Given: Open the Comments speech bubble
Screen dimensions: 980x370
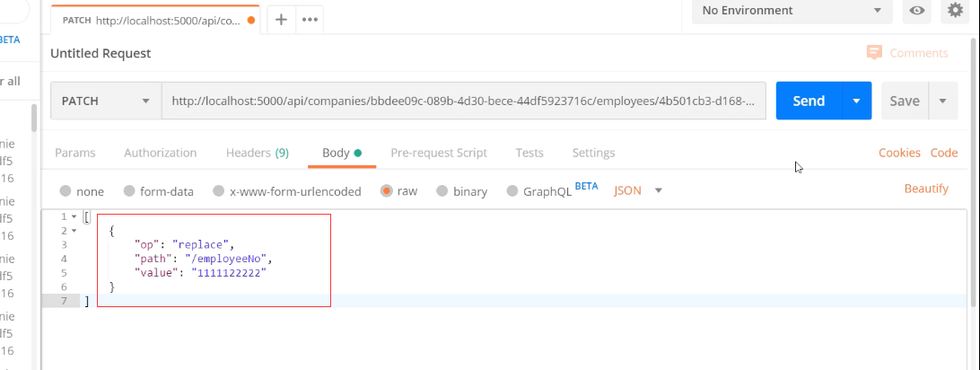Looking at the screenshot, I should pos(874,53).
